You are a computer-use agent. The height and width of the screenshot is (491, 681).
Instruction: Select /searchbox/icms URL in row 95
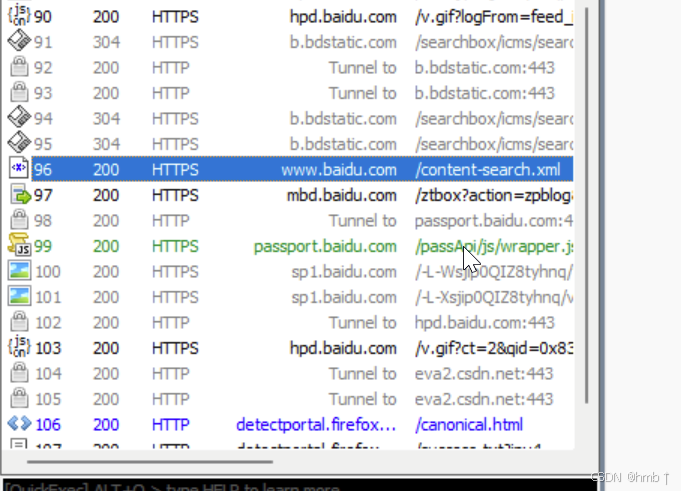point(494,144)
